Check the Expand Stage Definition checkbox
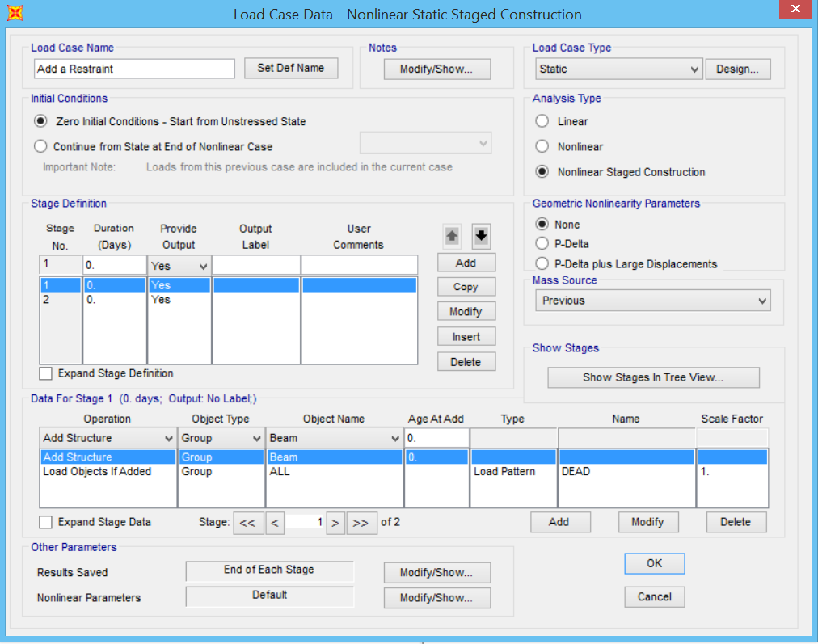Image resolution: width=818 pixels, height=644 pixels. click(x=45, y=373)
